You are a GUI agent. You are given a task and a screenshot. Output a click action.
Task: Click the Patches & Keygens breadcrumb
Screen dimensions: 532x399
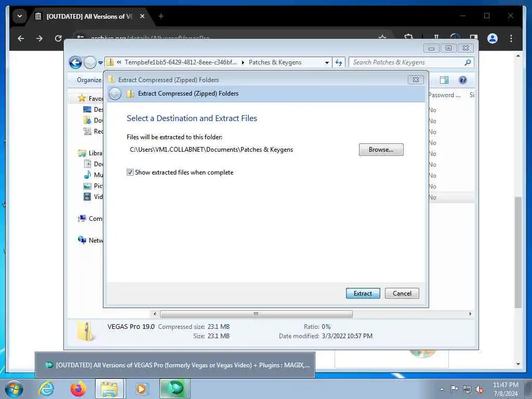tap(275, 62)
